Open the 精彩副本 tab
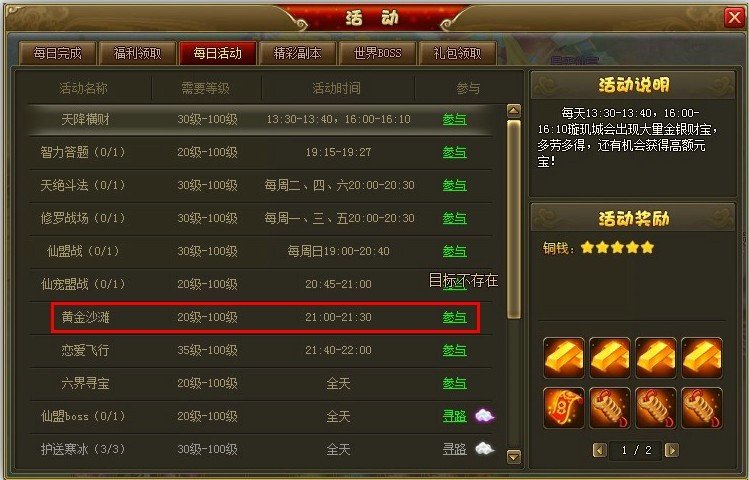The image size is (749, 480). [x=297, y=53]
